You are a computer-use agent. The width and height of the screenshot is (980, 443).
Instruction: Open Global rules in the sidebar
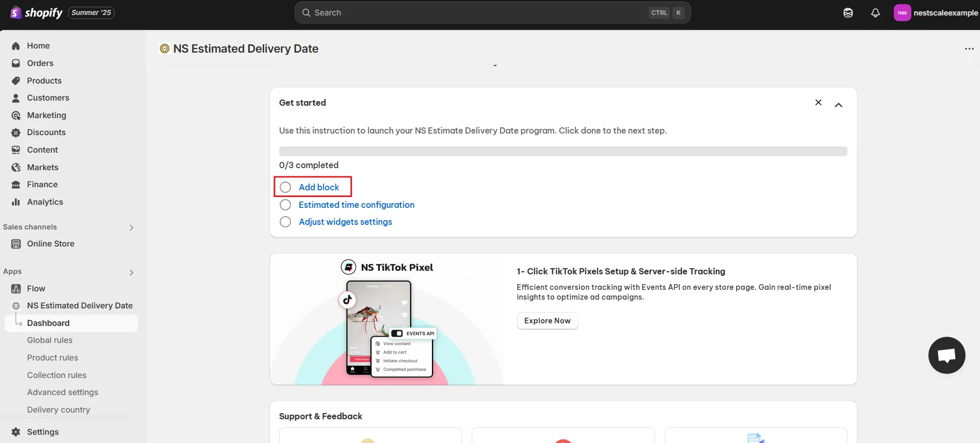[x=50, y=340]
